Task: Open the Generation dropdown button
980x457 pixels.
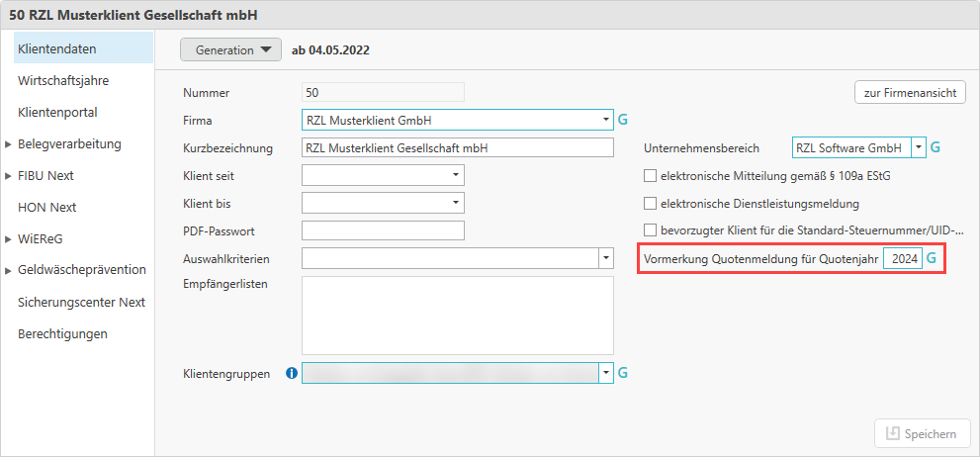Action: 231,49
